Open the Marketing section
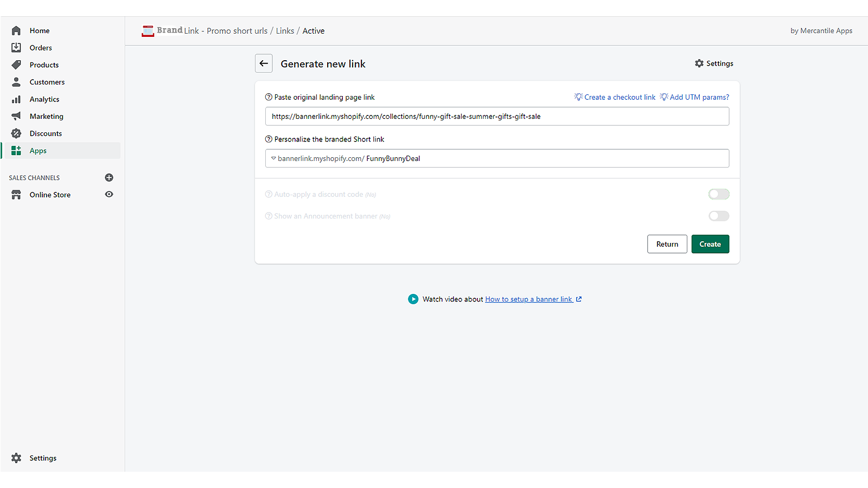Viewport: 868px width, 488px height. (47, 116)
